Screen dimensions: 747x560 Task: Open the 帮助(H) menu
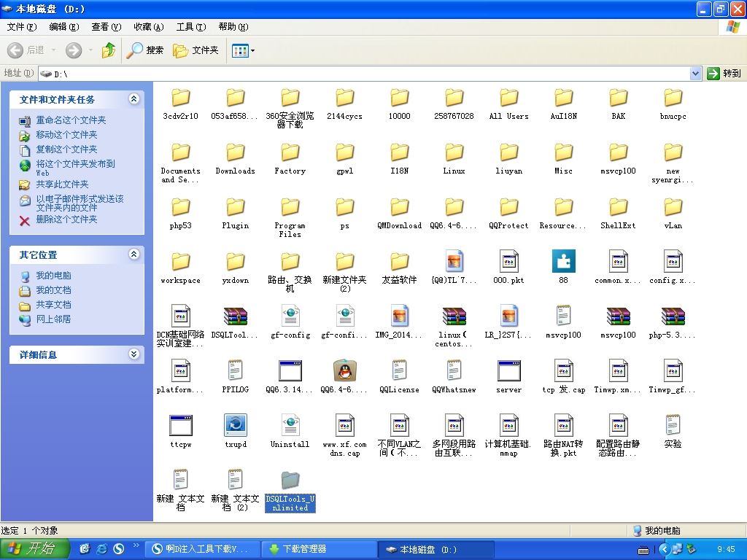point(233,27)
